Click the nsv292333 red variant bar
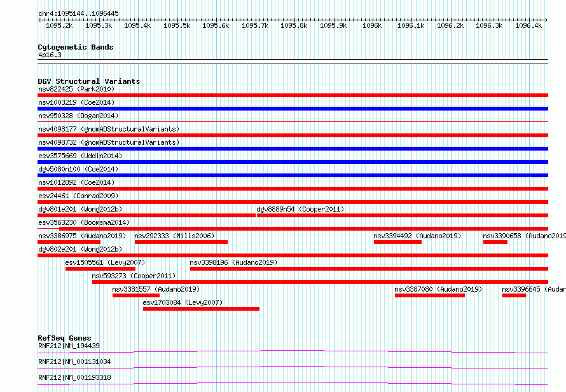 tap(181, 242)
